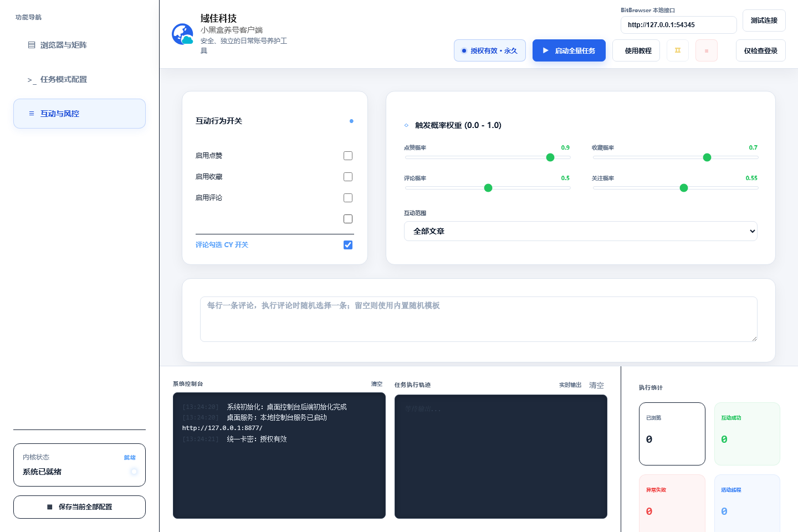The image size is (798, 532).
Task: Uncheck the 评论勾选 CY 开关 checkbox
Action: pyautogui.click(x=348, y=245)
